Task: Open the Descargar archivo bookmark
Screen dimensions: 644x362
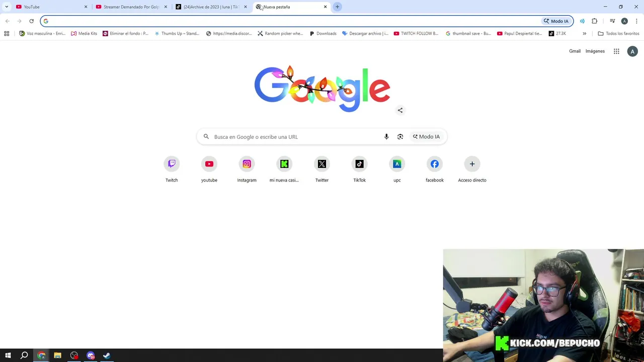Action: 365,34
